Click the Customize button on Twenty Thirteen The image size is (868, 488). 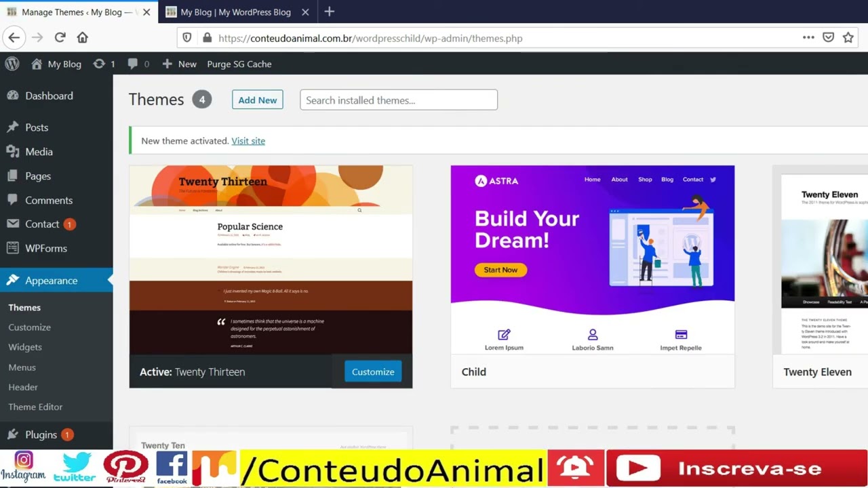coord(373,371)
